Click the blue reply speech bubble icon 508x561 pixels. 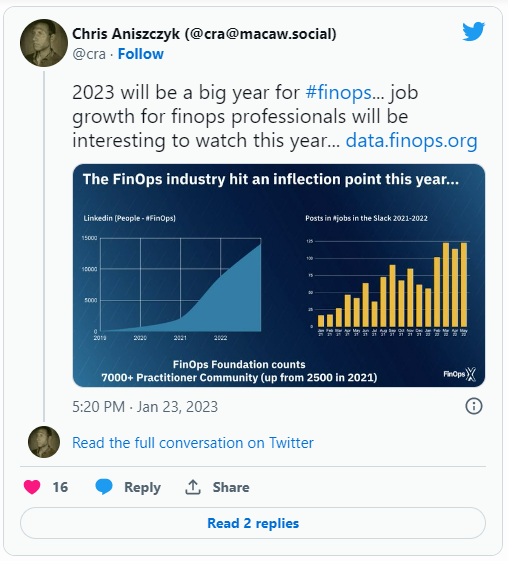pos(104,487)
